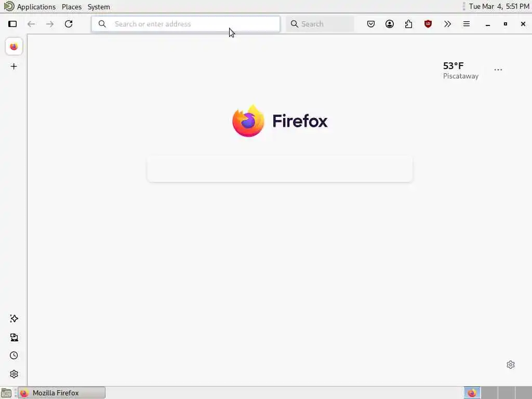Reload the current page
The image size is (532, 399).
(69, 24)
